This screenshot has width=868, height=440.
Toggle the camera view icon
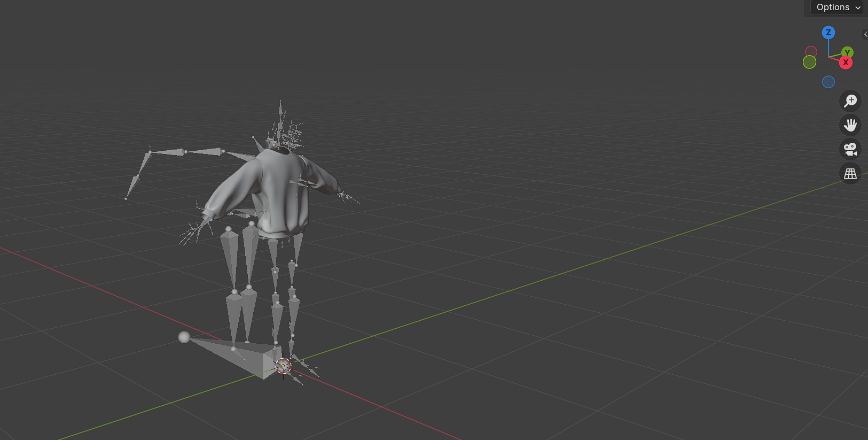(x=850, y=149)
